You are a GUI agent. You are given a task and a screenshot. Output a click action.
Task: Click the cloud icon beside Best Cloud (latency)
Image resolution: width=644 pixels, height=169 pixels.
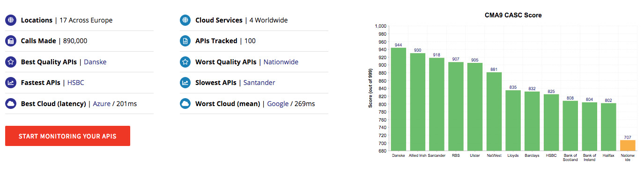(x=11, y=103)
